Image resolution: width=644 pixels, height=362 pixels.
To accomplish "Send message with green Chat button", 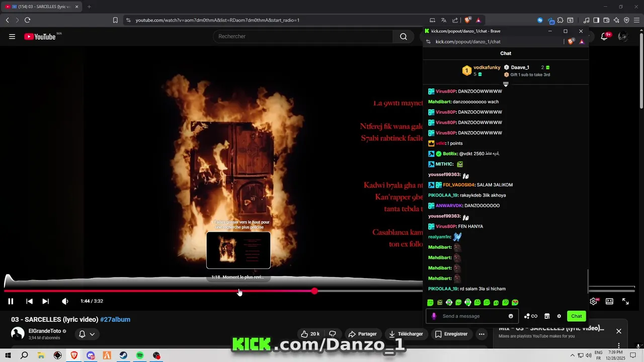I will coord(576,316).
